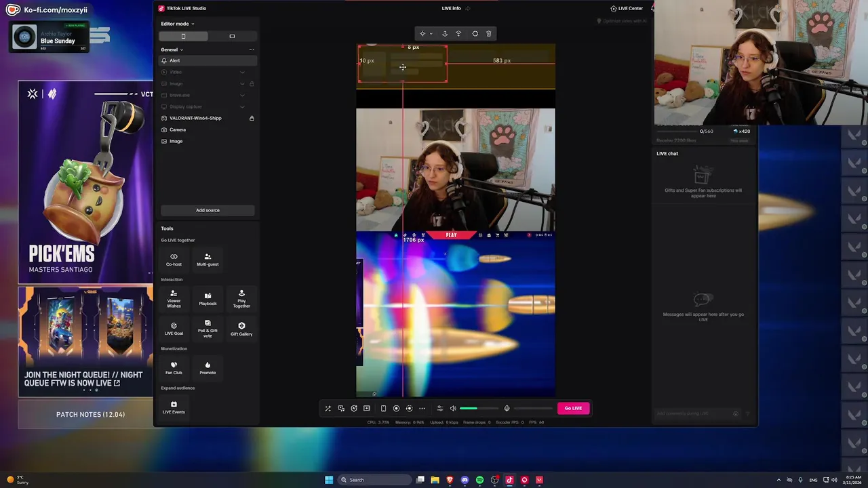
Task: Click Optimize video with AI
Action: click(x=622, y=21)
